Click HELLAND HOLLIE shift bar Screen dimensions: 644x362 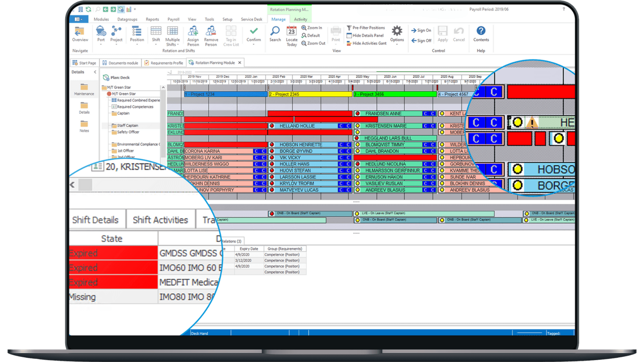pyautogui.click(x=310, y=126)
